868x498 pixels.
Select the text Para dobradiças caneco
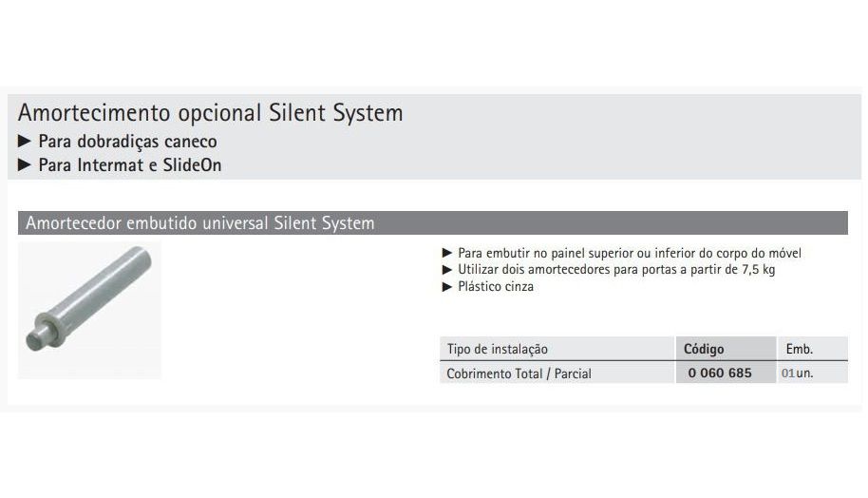tap(128, 142)
